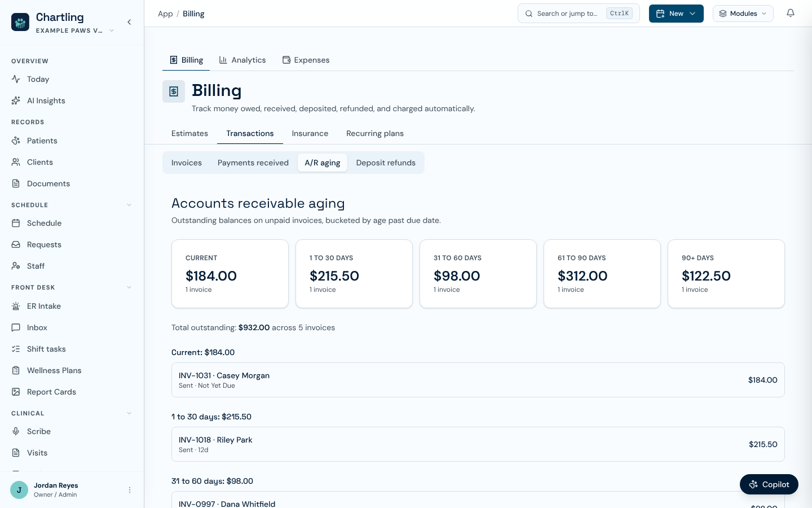Collapse the Schedule sidebar section
Viewport: 812px width, 508px height.
click(129, 205)
